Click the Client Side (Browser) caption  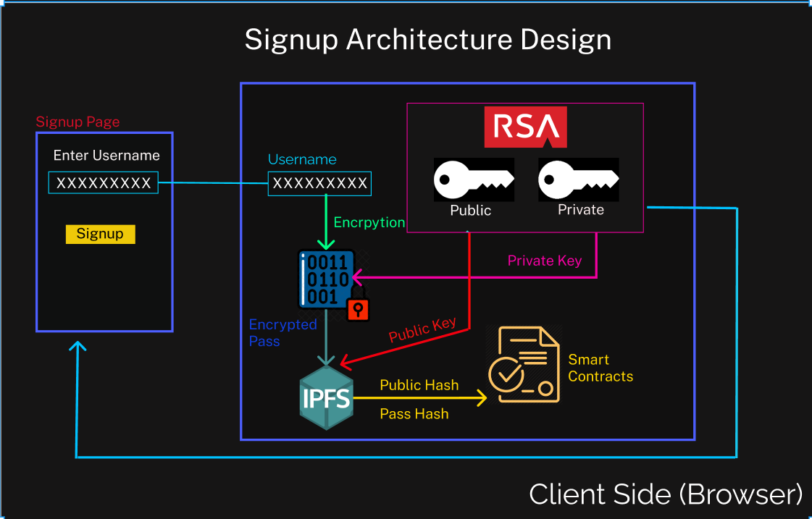click(666, 494)
